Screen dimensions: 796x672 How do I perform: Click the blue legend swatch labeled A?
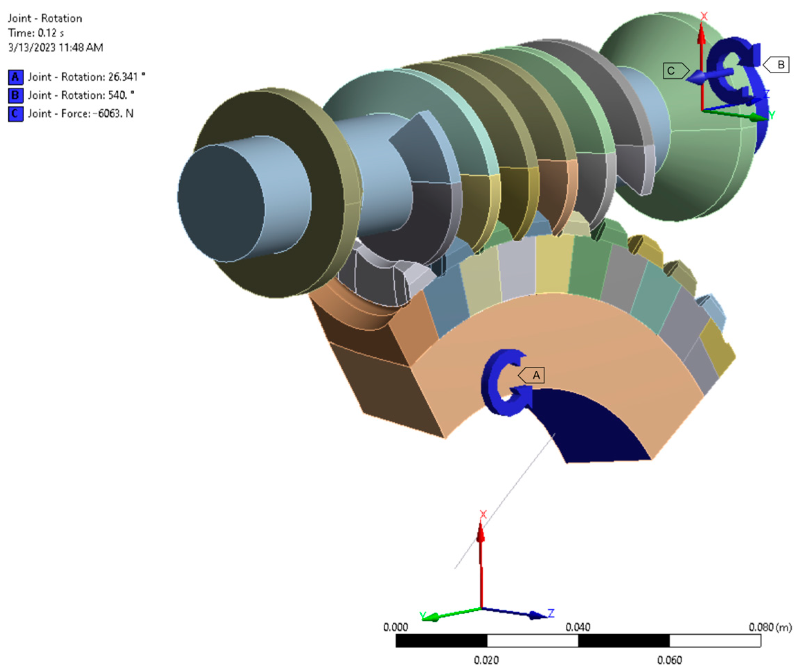point(16,77)
